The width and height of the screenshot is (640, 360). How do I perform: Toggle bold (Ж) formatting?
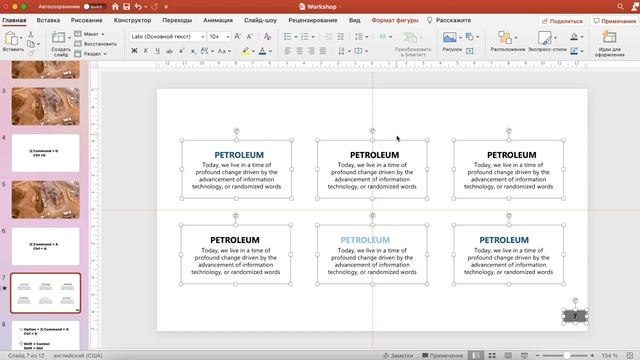pos(134,51)
